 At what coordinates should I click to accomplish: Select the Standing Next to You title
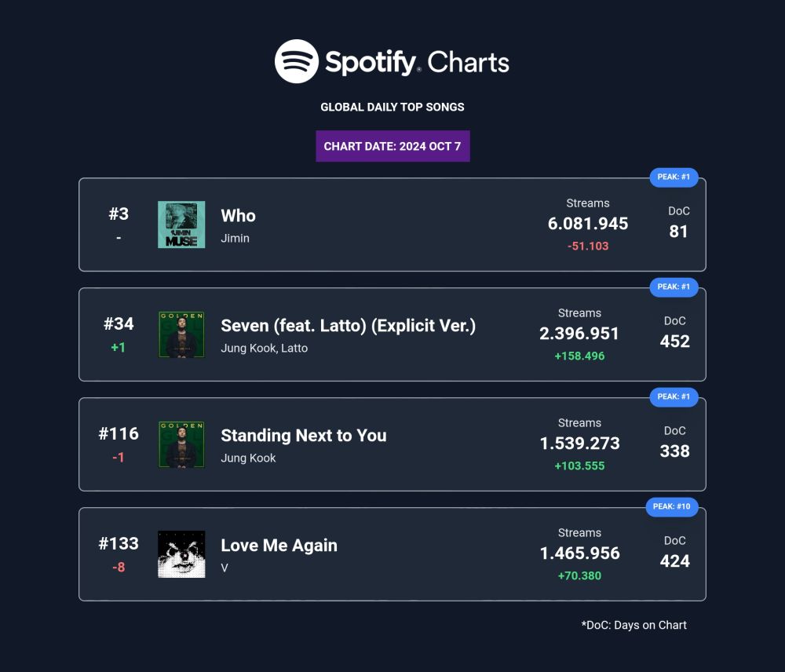pyautogui.click(x=303, y=436)
